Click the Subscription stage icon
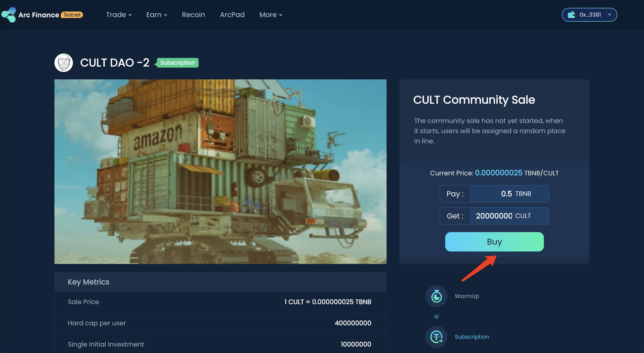The height and width of the screenshot is (353, 644). tap(436, 337)
